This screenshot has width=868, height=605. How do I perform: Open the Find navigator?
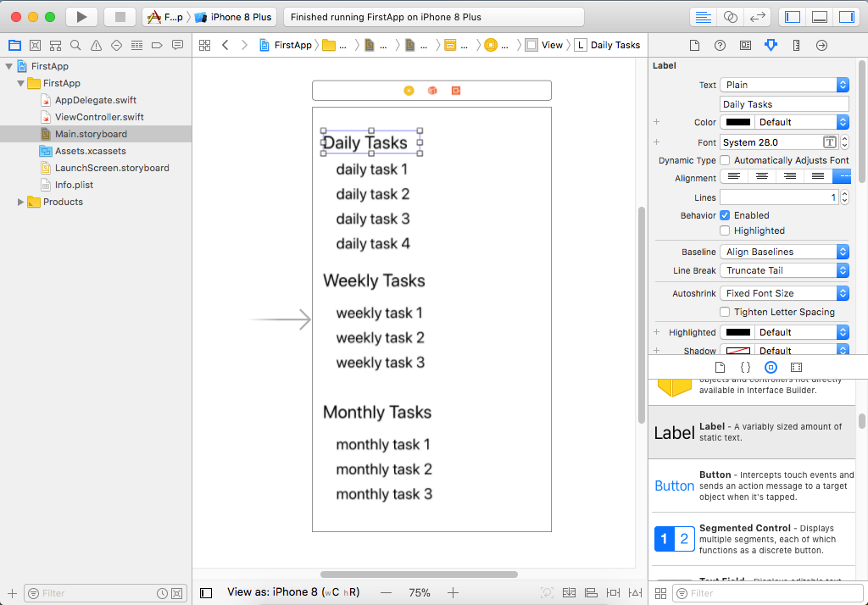tap(75, 46)
